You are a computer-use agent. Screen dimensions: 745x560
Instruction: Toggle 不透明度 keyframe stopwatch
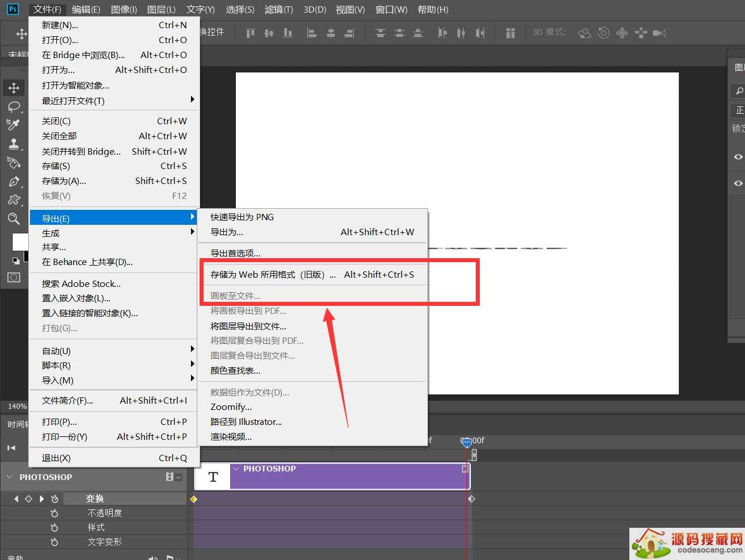55,513
